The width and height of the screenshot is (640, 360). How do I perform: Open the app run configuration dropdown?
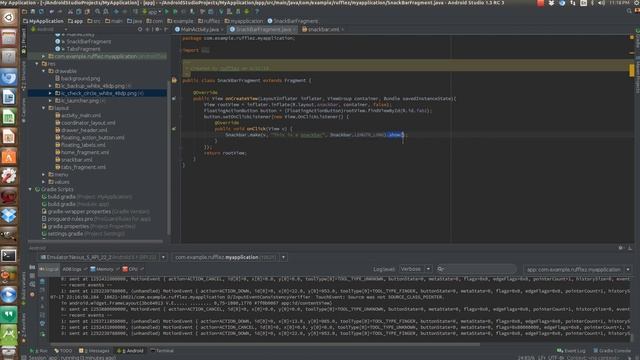click(152, 11)
